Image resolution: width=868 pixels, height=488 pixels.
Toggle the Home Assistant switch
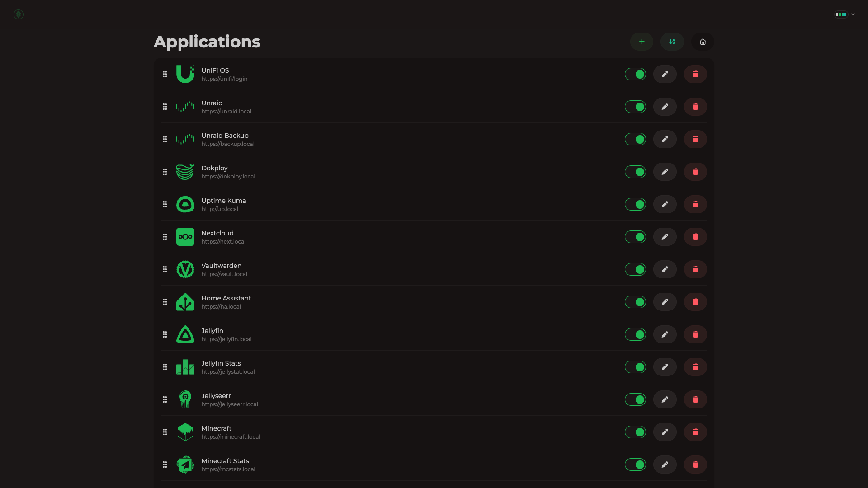pyautogui.click(x=635, y=302)
